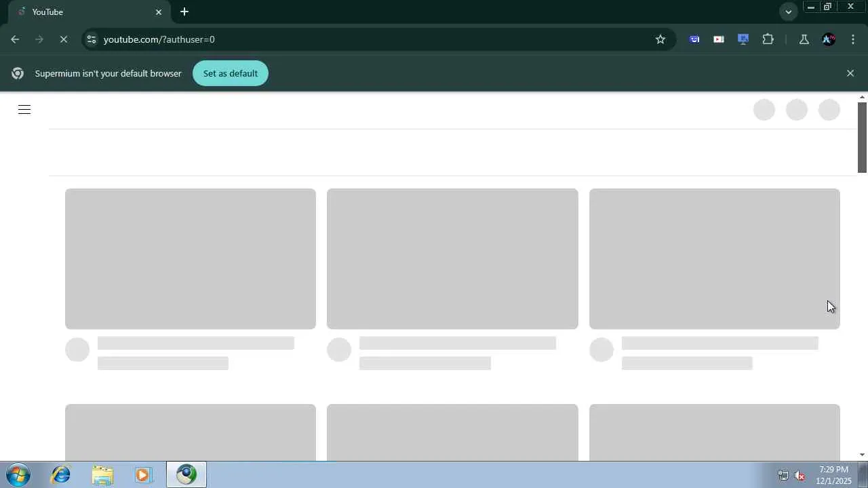Screen dimensions: 868x488
Task: Set Supermium as default browser
Action: click(231, 73)
